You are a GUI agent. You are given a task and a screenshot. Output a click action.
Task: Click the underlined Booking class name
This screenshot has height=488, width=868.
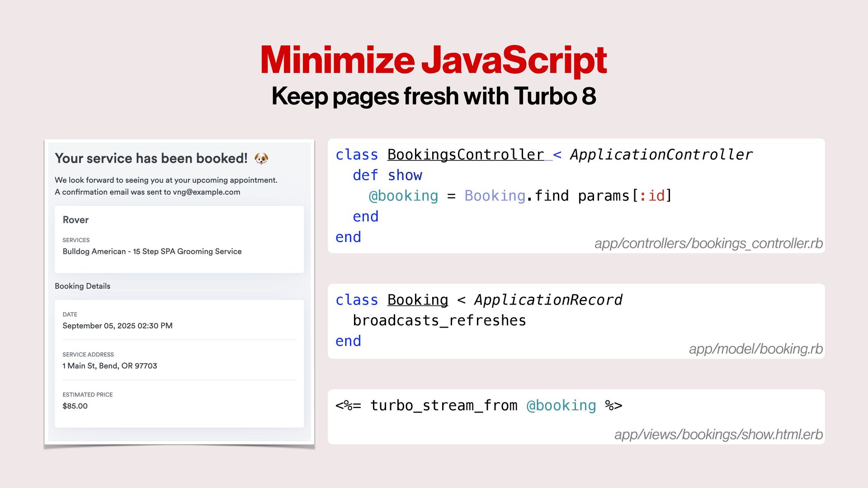[x=417, y=300]
